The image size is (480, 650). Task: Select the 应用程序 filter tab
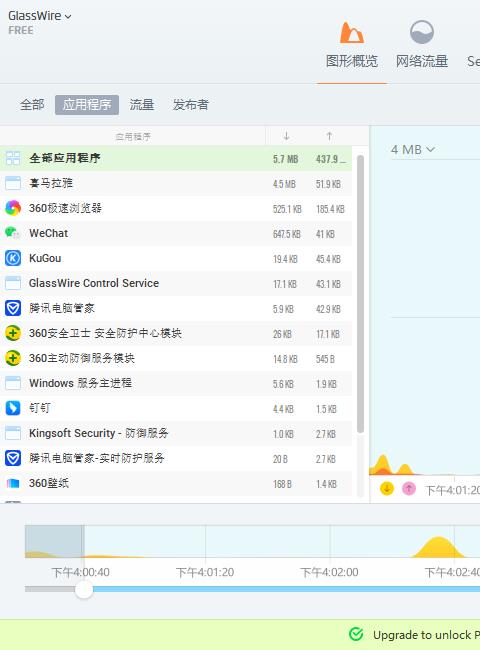[87, 104]
